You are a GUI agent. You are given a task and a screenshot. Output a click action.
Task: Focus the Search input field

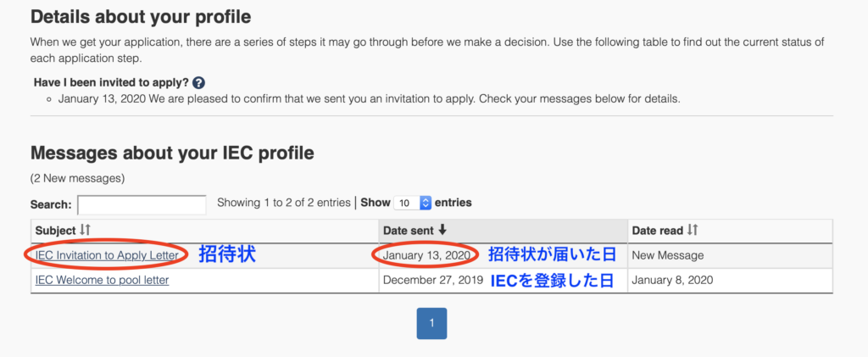tap(142, 204)
